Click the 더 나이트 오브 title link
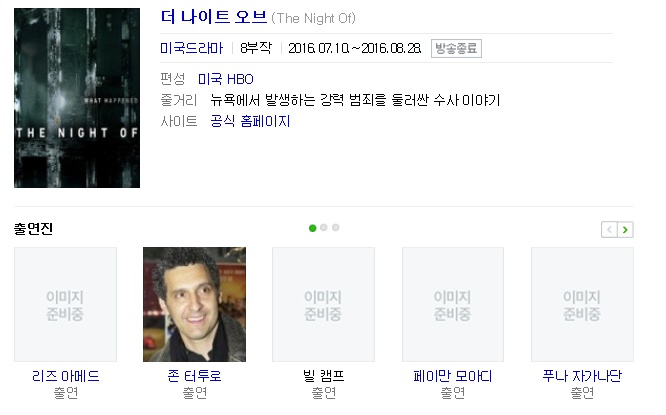The height and width of the screenshot is (415, 666). (x=214, y=17)
